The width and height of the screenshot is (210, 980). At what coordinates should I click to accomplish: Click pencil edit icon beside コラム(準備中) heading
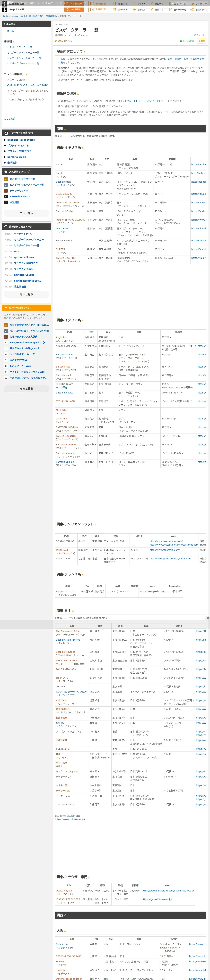(x=26, y=75)
